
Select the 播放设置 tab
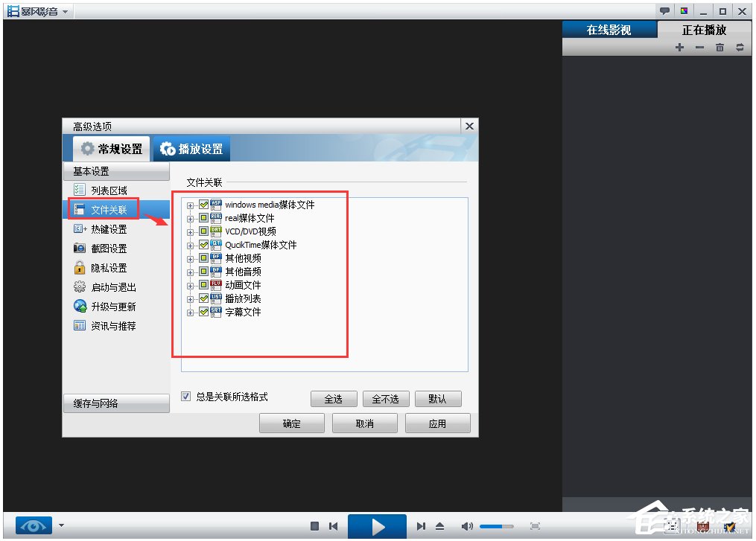click(x=192, y=149)
